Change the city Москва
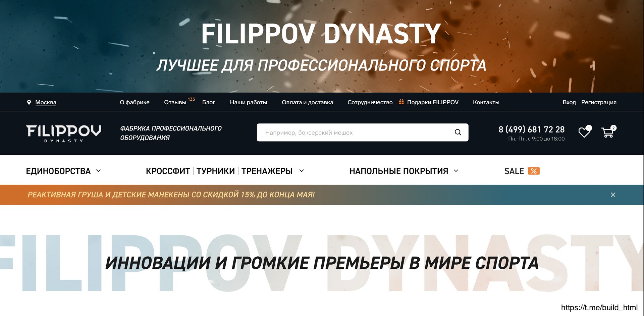 point(46,102)
